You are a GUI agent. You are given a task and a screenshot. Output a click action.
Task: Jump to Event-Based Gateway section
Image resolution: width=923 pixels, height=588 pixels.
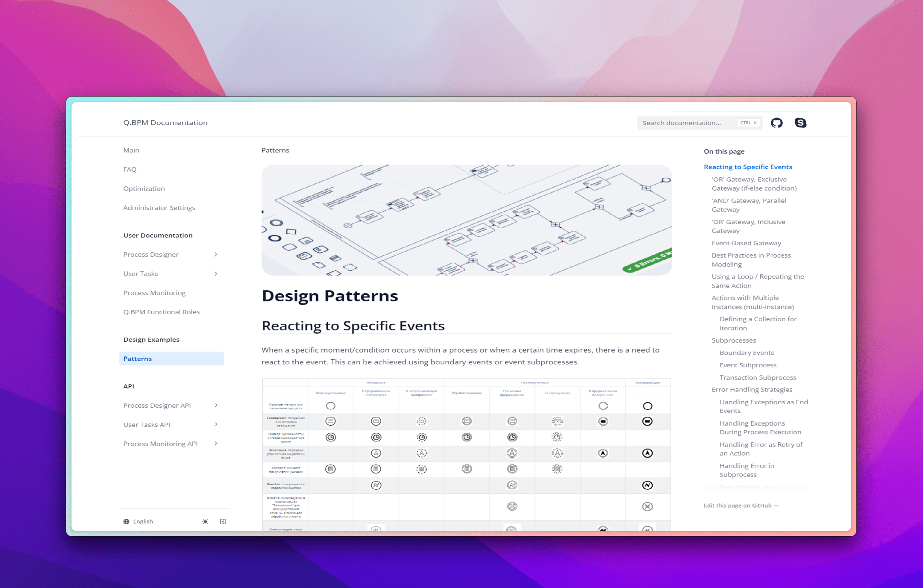746,243
